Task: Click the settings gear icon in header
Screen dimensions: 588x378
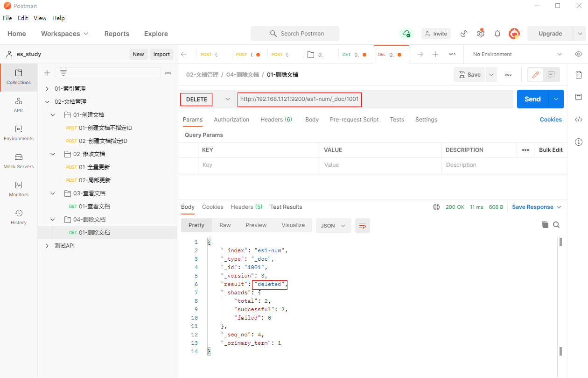Action: click(x=481, y=34)
